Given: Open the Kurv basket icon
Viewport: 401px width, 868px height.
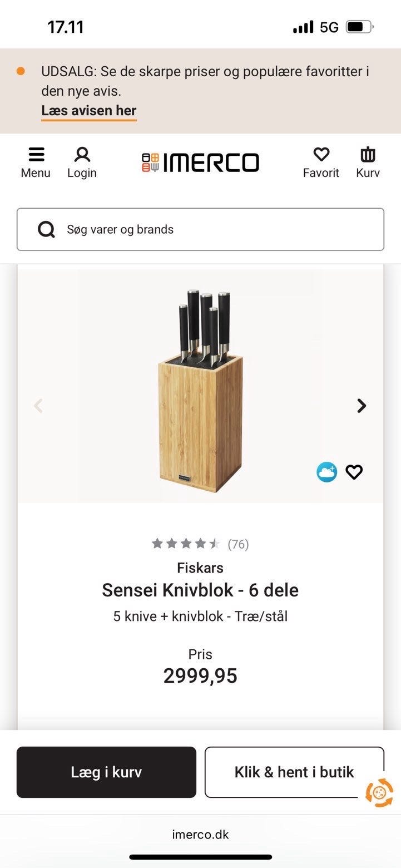Looking at the screenshot, I should tap(368, 155).
